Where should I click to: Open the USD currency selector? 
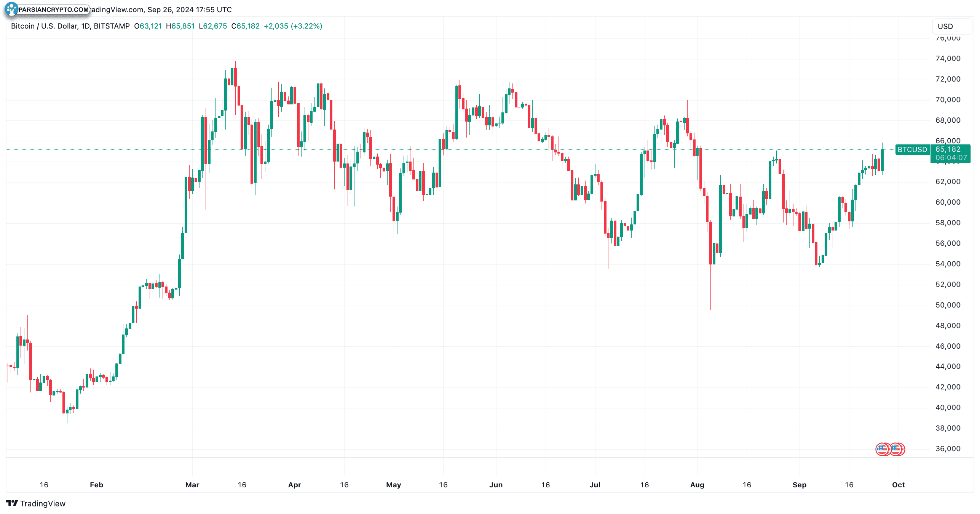(x=952, y=26)
